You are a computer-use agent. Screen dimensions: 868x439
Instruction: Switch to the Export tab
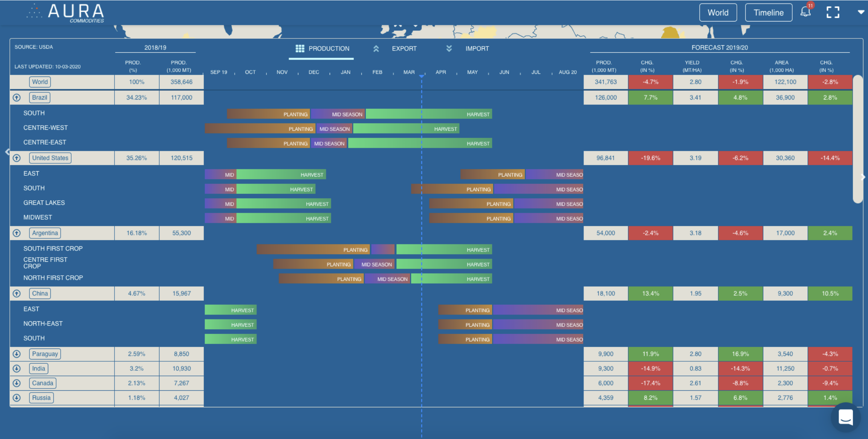click(x=404, y=49)
